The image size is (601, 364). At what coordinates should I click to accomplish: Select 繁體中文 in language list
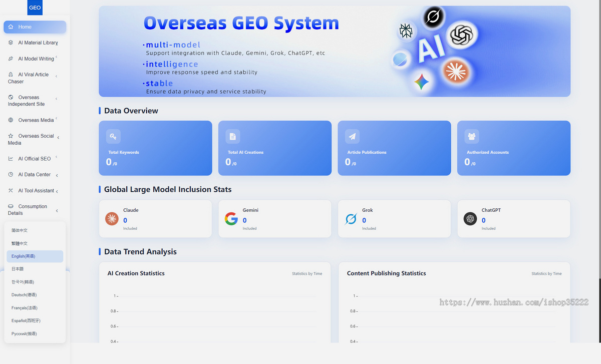(35, 243)
